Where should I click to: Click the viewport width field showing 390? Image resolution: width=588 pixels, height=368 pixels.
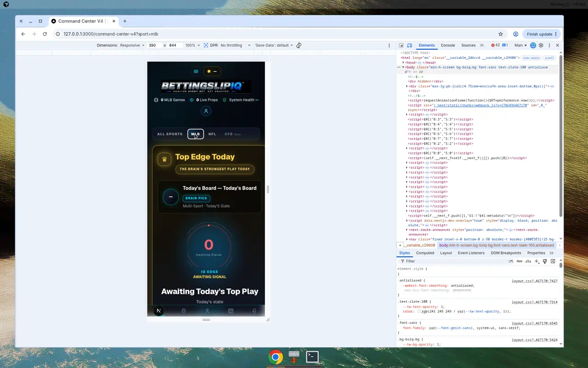pyautogui.click(x=154, y=46)
